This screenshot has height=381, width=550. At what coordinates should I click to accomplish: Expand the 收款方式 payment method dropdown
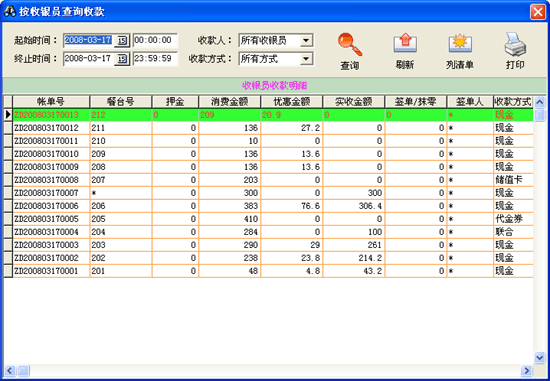pyautogui.click(x=306, y=59)
